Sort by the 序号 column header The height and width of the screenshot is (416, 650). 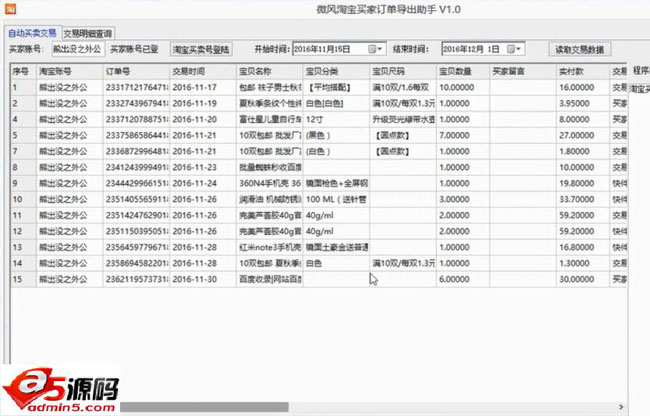coord(23,71)
